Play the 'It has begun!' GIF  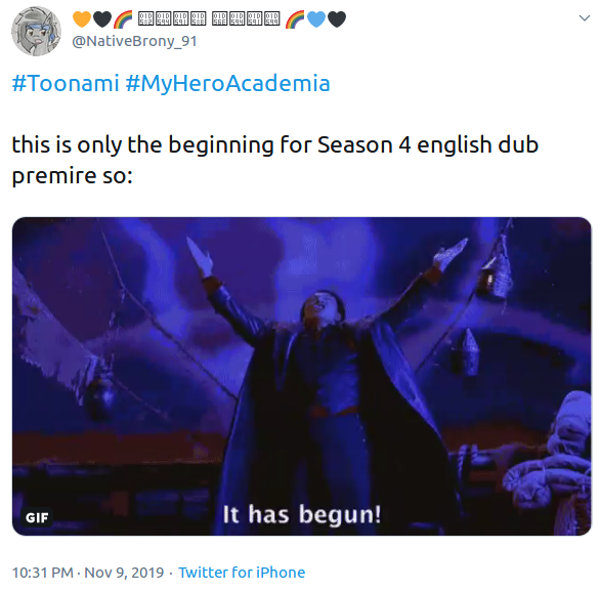tap(302, 376)
